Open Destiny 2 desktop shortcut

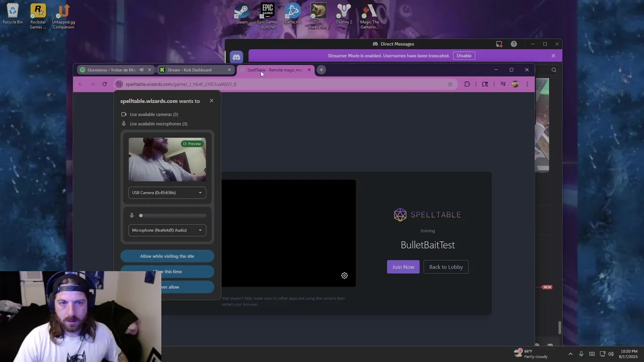pos(344,15)
